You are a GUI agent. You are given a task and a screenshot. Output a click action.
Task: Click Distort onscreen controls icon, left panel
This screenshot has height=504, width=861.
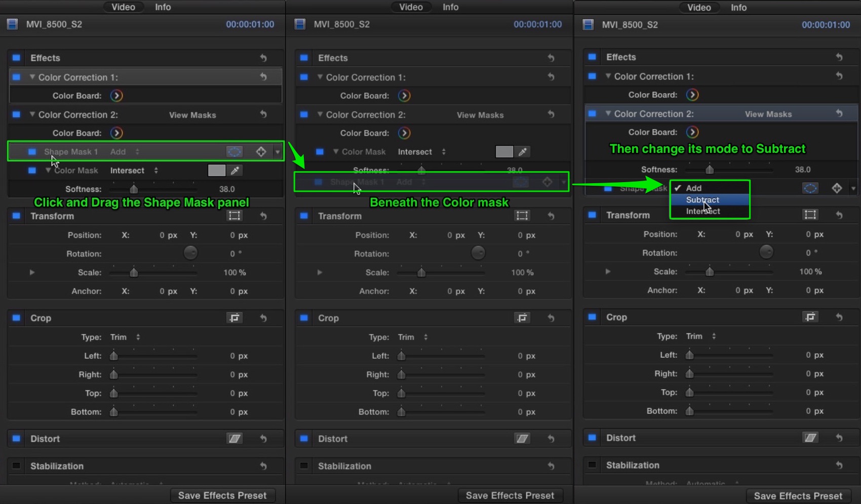tap(234, 439)
